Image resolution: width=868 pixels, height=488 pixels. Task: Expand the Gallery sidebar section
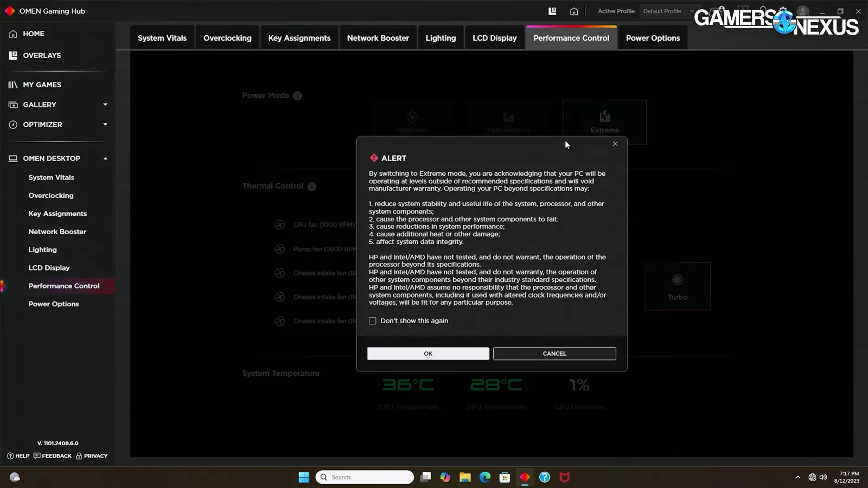pos(105,105)
